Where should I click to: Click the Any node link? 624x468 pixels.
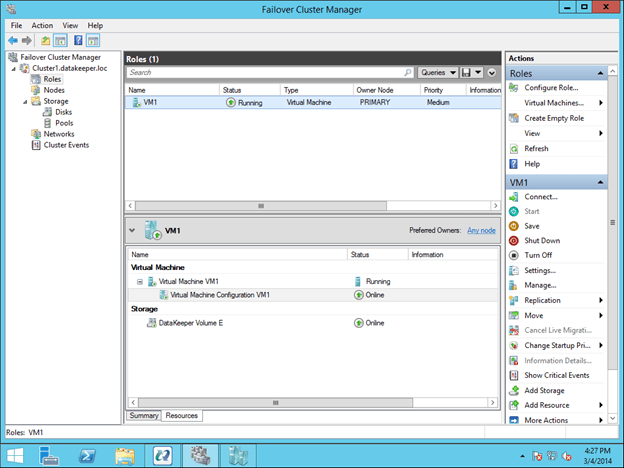click(x=481, y=230)
